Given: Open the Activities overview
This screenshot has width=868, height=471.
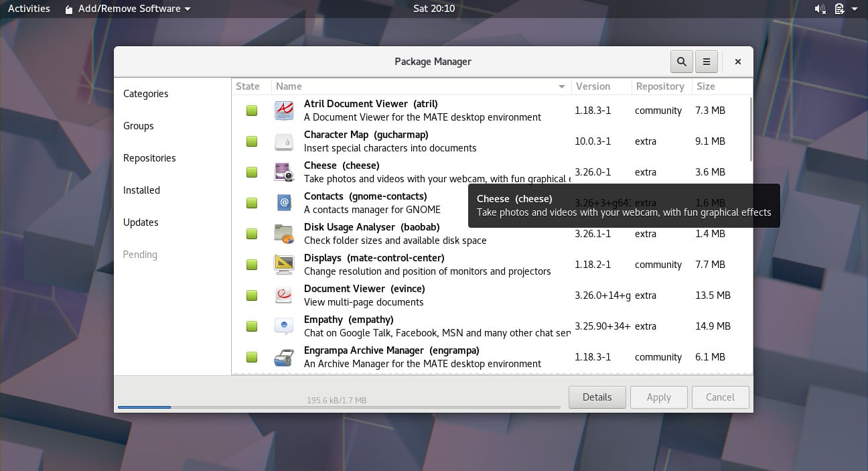Looking at the screenshot, I should [29, 9].
